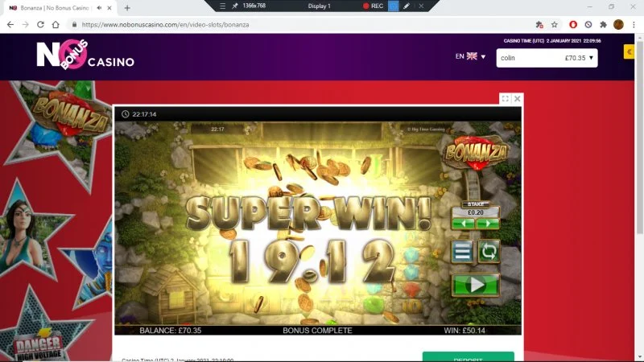644x362 pixels.
Task: Click the red REC record button
Action: [373, 6]
